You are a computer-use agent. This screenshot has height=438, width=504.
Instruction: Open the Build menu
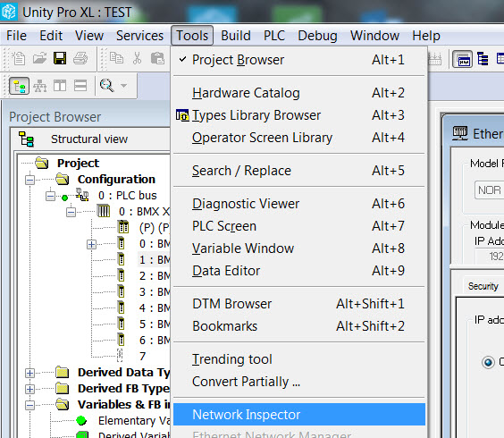coord(236,36)
